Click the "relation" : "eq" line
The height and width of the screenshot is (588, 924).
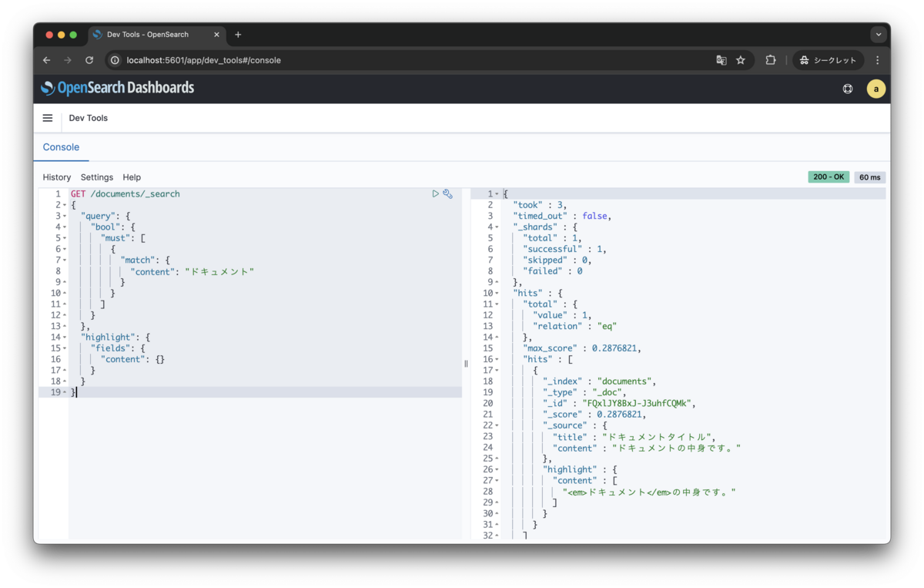click(574, 327)
